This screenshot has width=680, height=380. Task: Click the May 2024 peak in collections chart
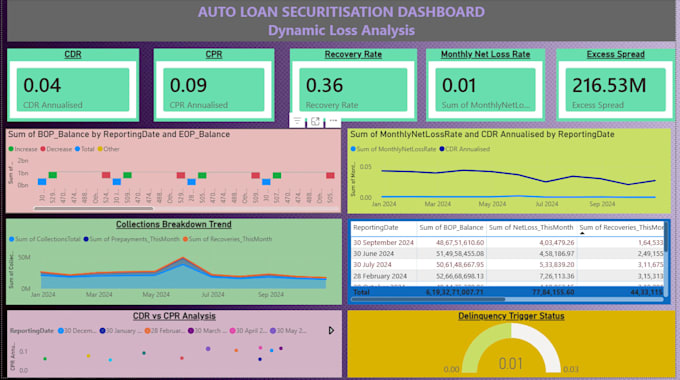pyautogui.click(x=183, y=258)
